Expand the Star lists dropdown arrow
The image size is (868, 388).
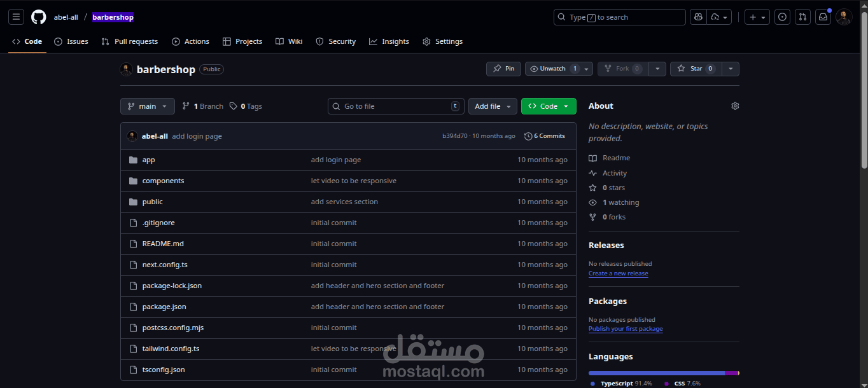(x=731, y=69)
